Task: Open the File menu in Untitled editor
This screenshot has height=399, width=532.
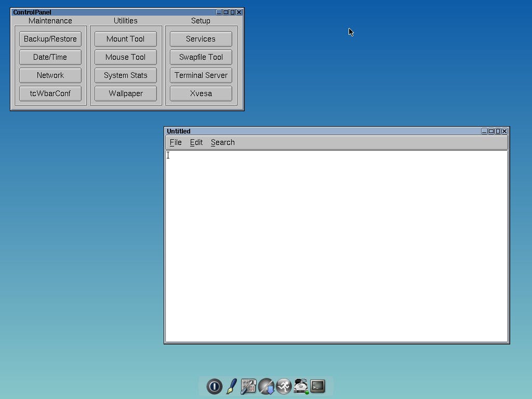Action: click(176, 142)
